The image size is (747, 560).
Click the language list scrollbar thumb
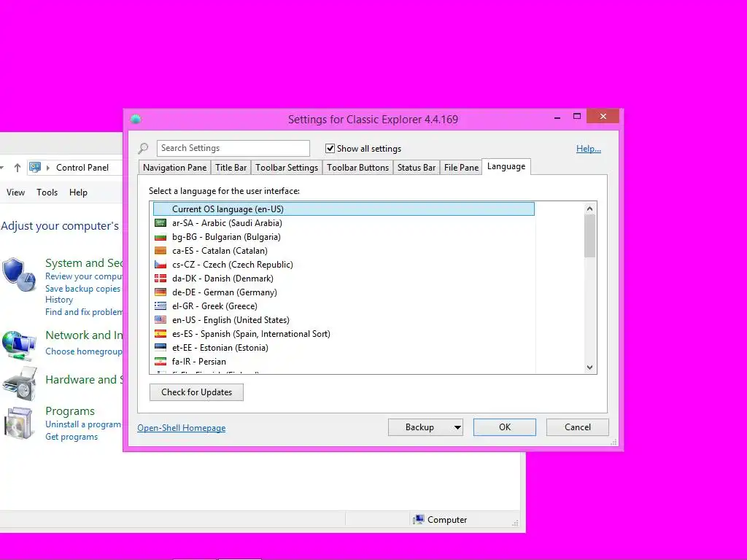[x=589, y=236]
